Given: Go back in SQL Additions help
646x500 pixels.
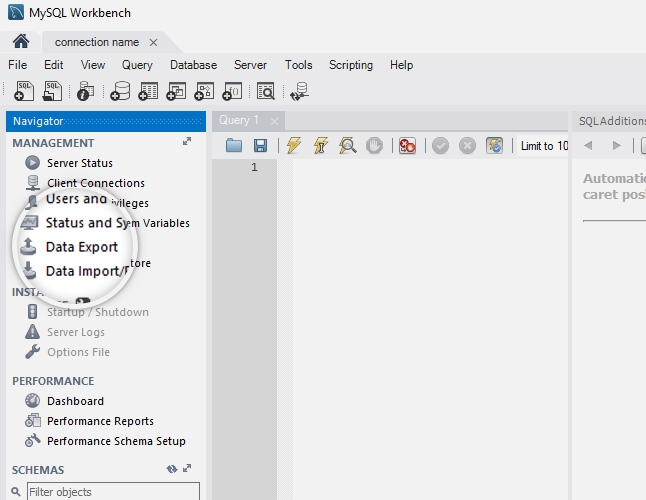Looking at the screenshot, I should point(588,145).
